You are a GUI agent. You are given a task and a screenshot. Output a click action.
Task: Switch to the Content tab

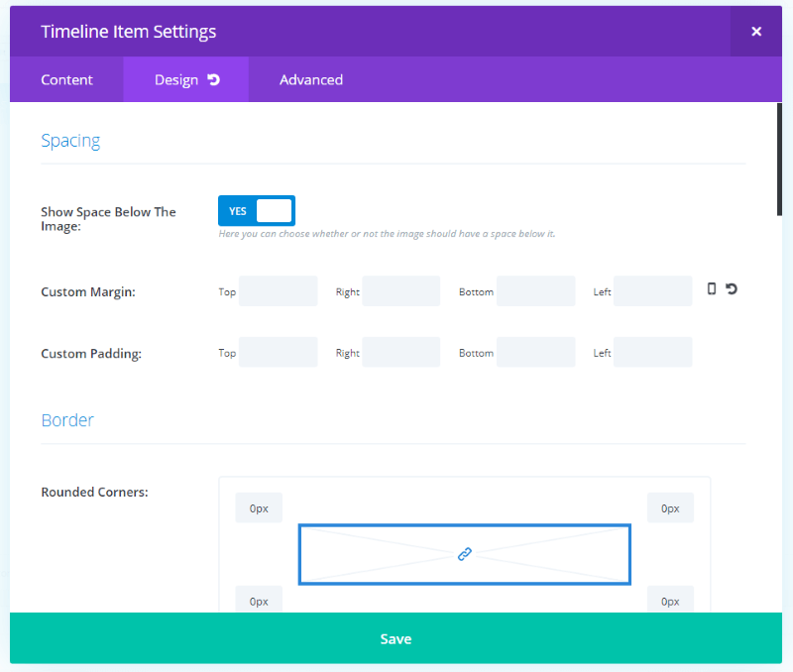point(66,80)
